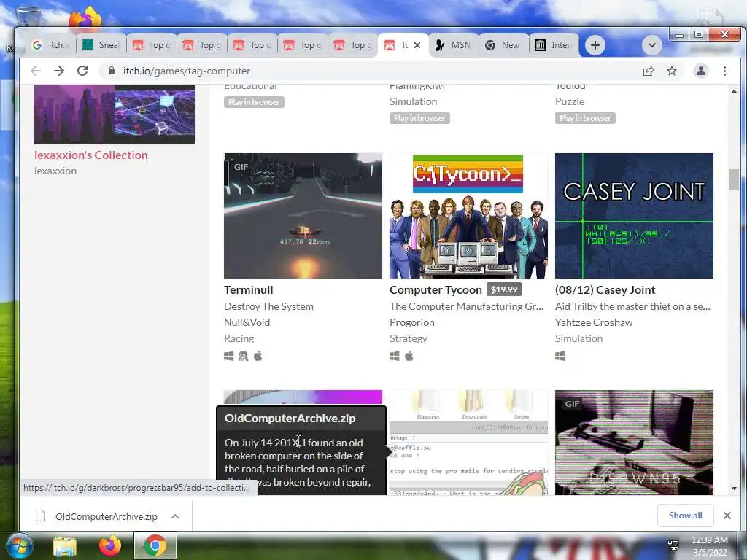Click Terminull's Apple platform icon
Image resolution: width=747 pixels, height=560 pixels.
click(x=258, y=356)
